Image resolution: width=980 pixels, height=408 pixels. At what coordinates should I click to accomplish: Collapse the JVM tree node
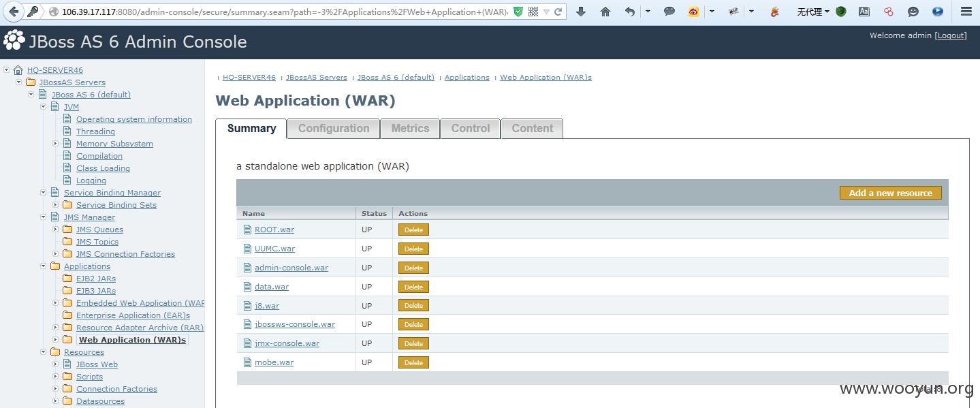pyautogui.click(x=44, y=107)
